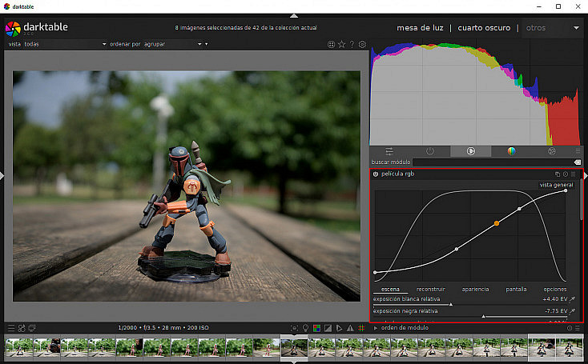Focus the buscar módulo search field

click(493, 162)
